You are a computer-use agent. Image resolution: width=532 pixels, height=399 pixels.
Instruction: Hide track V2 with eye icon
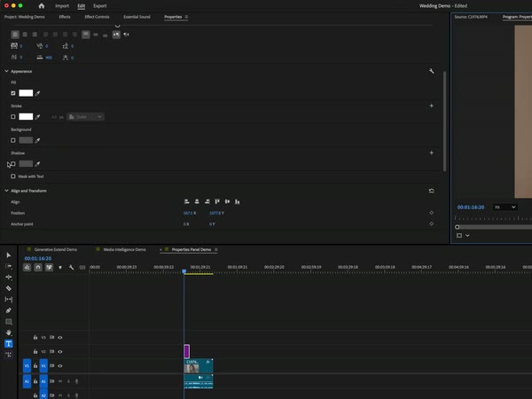click(x=60, y=351)
